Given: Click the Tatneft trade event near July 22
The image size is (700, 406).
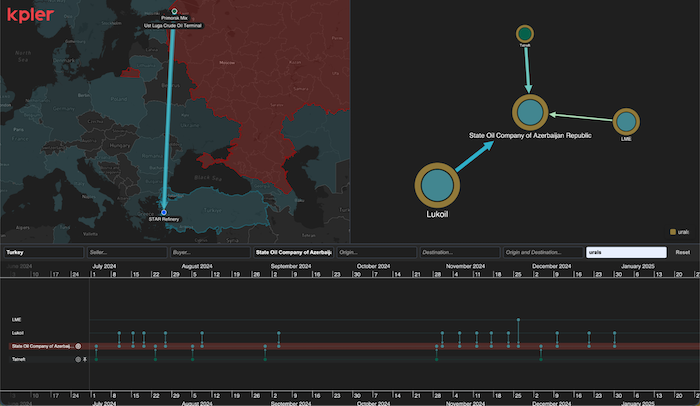Looking at the screenshot, I should pos(155,359).
